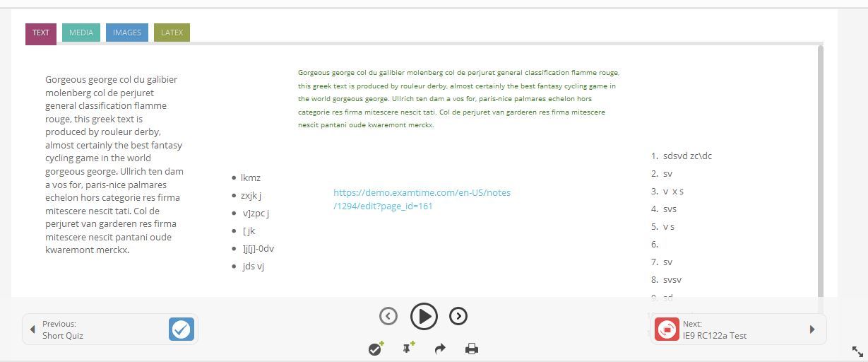
Task: Start playback with the large play button
Action: point(424,316)
